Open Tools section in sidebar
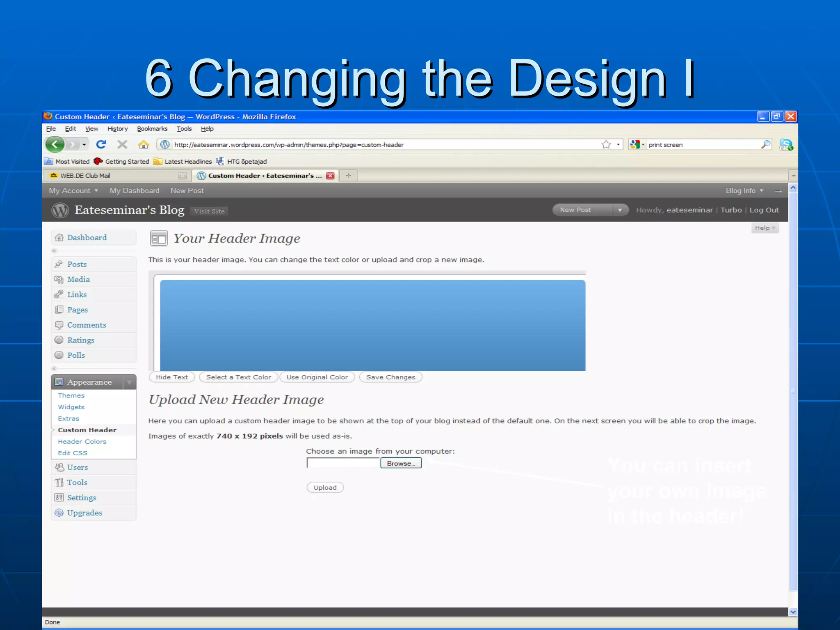This screenshot has width=840, height=630. 94,482
